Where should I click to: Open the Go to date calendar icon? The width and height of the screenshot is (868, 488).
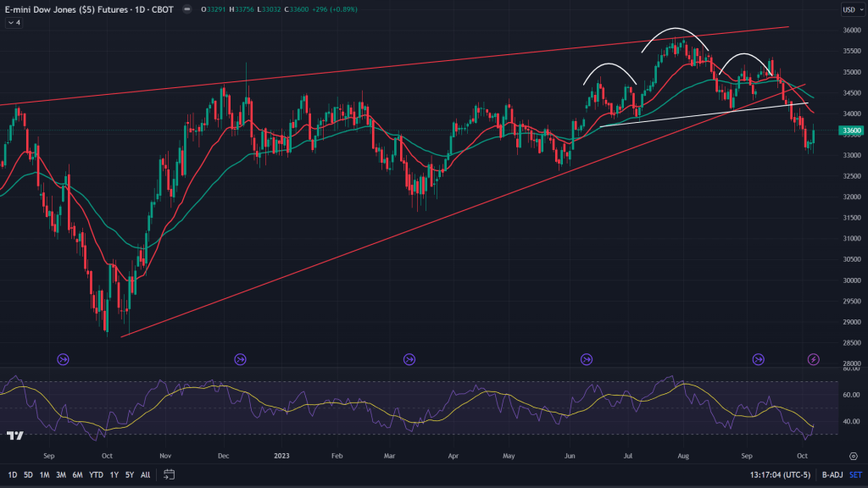click(x=170, y=474)
